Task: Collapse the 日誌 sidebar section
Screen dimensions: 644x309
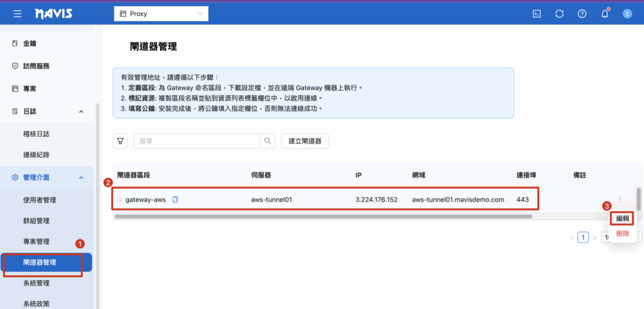Action: 81,111
